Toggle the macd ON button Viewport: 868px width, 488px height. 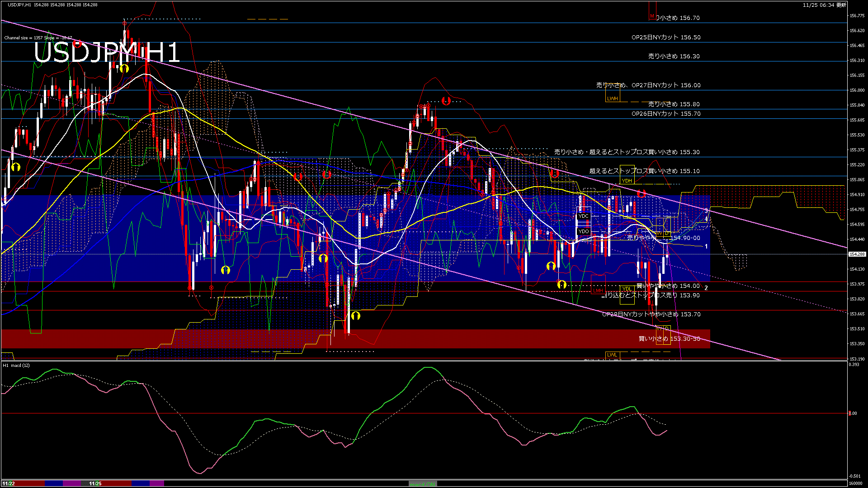coord(423,484)
